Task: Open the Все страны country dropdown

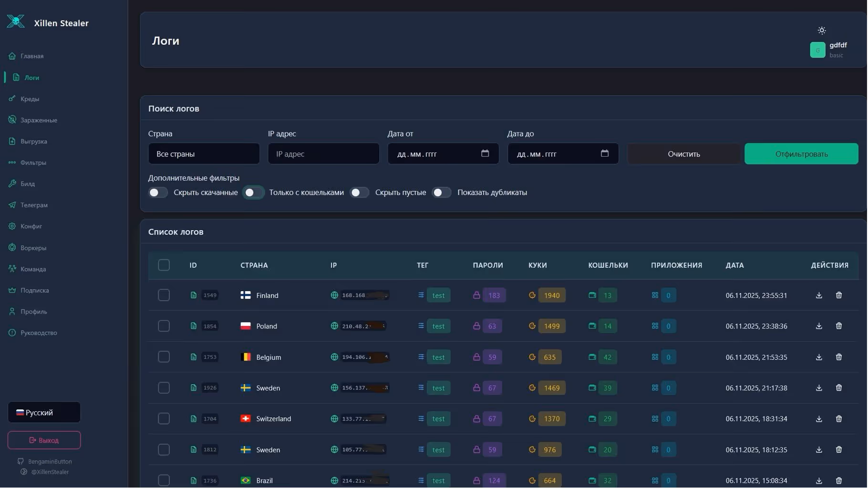Action: coord(204,153)
